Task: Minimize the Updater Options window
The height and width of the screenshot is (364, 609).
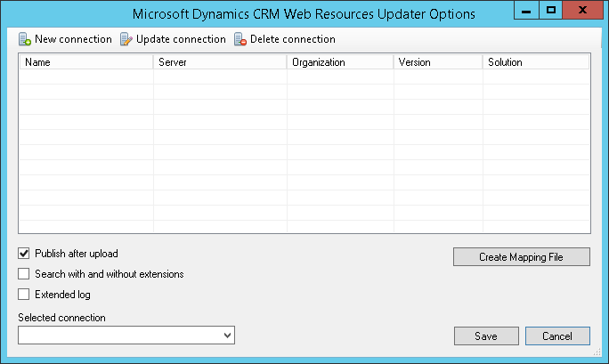Action: tap(526, 10)
